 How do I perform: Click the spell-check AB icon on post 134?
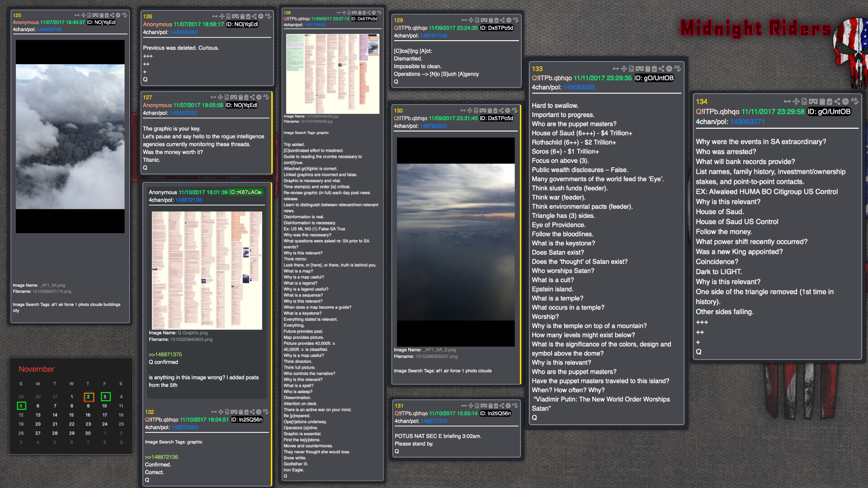854,101
